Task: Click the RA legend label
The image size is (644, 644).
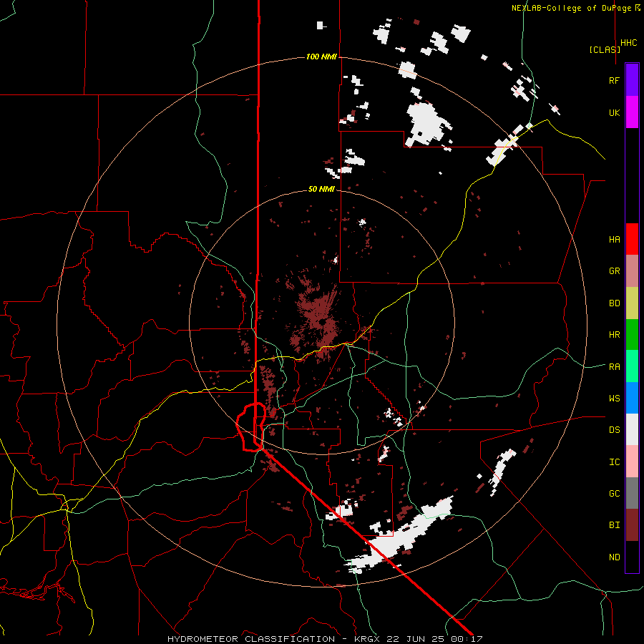Action: [614, 367]
